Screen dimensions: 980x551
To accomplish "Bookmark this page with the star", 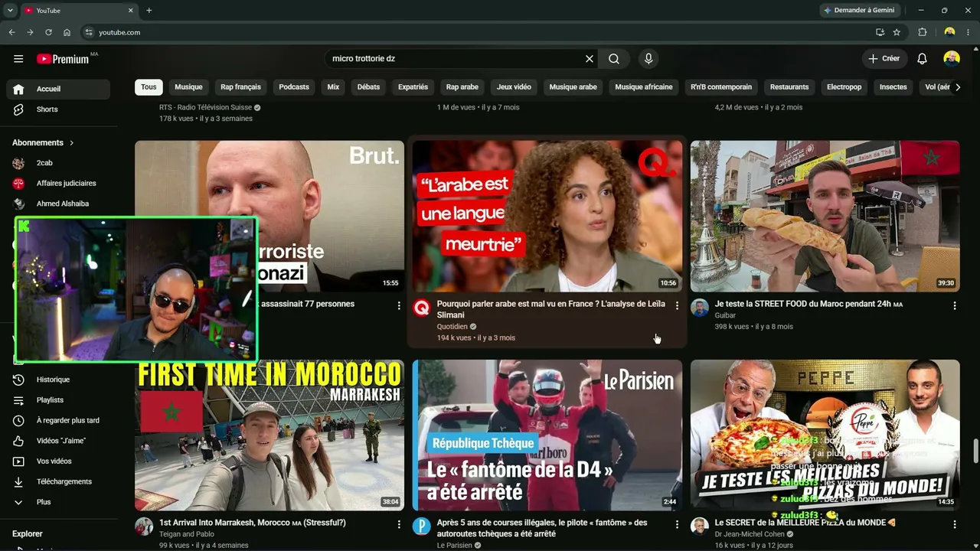I will tap(897, 32).
